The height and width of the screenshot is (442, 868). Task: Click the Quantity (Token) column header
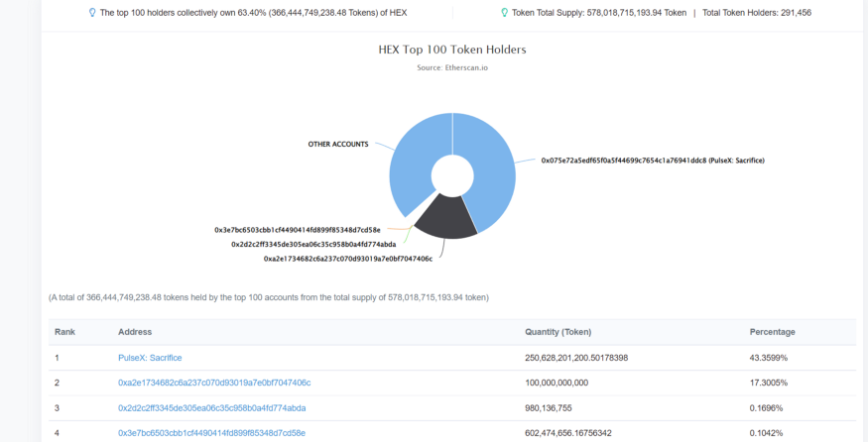pyautogui.click(x=558, y=332)
